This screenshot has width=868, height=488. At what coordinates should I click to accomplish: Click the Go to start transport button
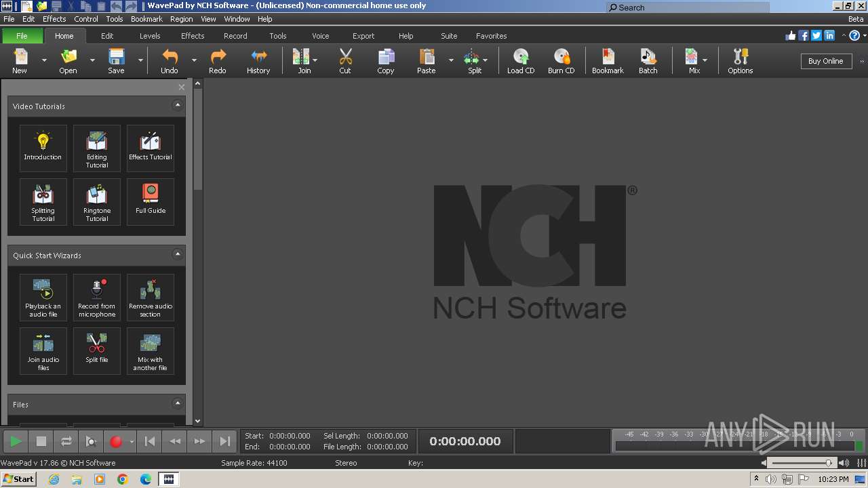coord(150,441)
